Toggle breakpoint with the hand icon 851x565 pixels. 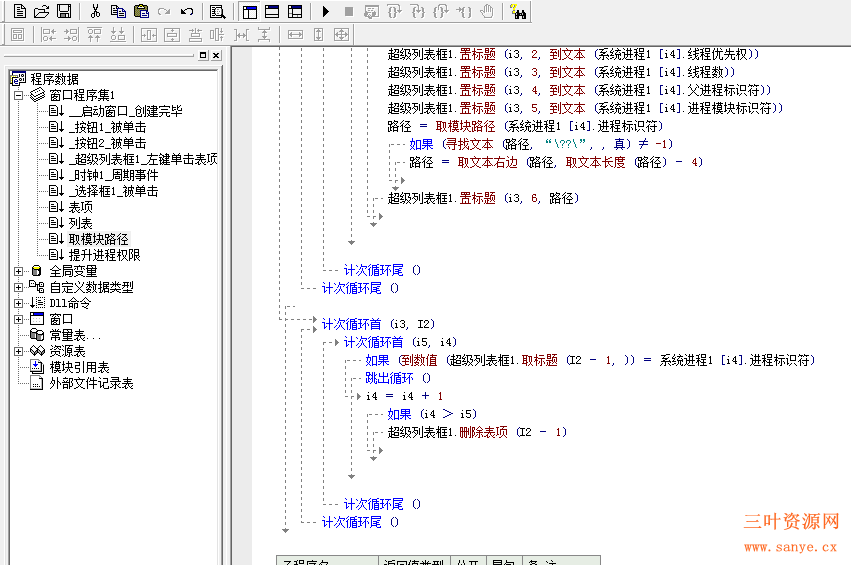487,11
